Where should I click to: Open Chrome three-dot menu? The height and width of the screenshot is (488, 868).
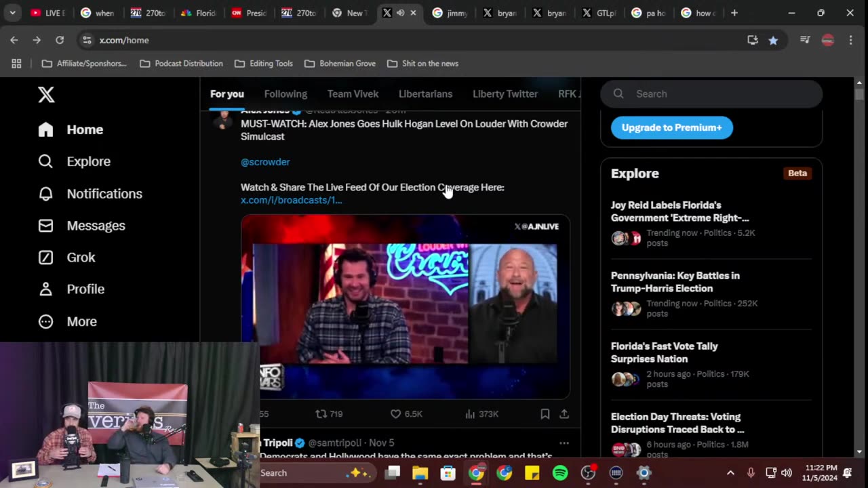coord(850,40)
